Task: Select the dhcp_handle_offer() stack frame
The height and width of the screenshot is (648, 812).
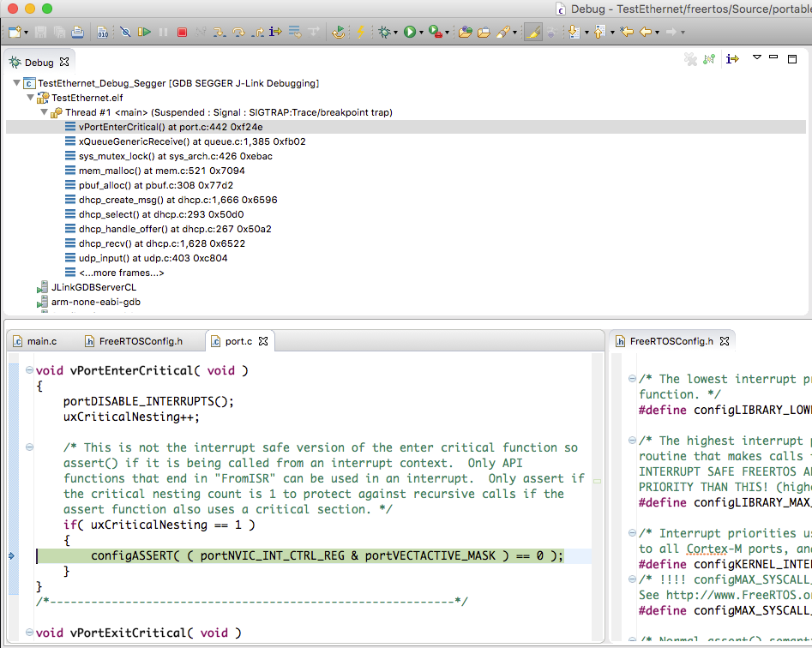Action: pyautogui.click(x=175, y=228)
